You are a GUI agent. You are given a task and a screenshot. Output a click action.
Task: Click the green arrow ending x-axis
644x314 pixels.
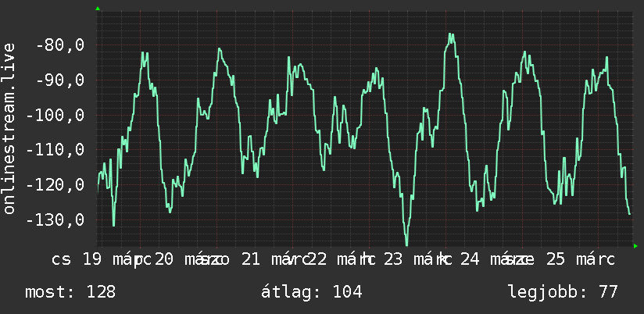pos(635,246)
